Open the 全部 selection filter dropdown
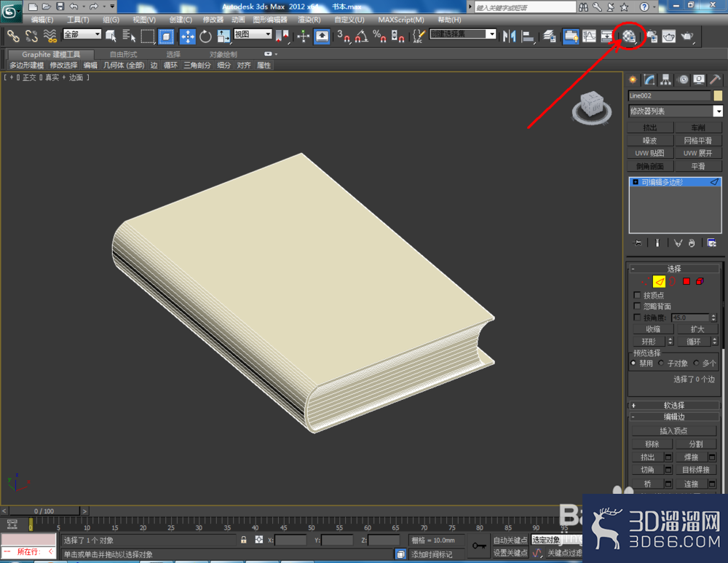Viewport: 728px width, 563px height. coord(82,34)
